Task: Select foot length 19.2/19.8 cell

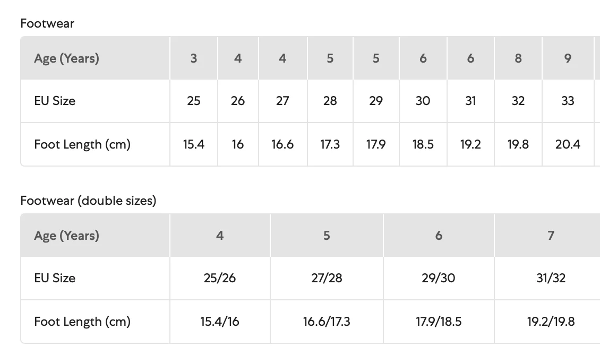Action: (x=551, y=322)
